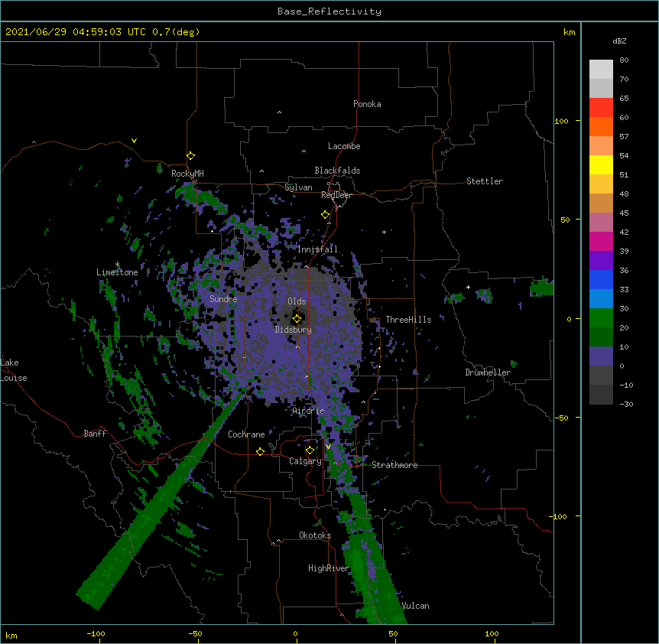This screenshot has height=644, width=659.
Task: Click the blue 36 dBZ color swatch
Action: (x=601, y=279)
